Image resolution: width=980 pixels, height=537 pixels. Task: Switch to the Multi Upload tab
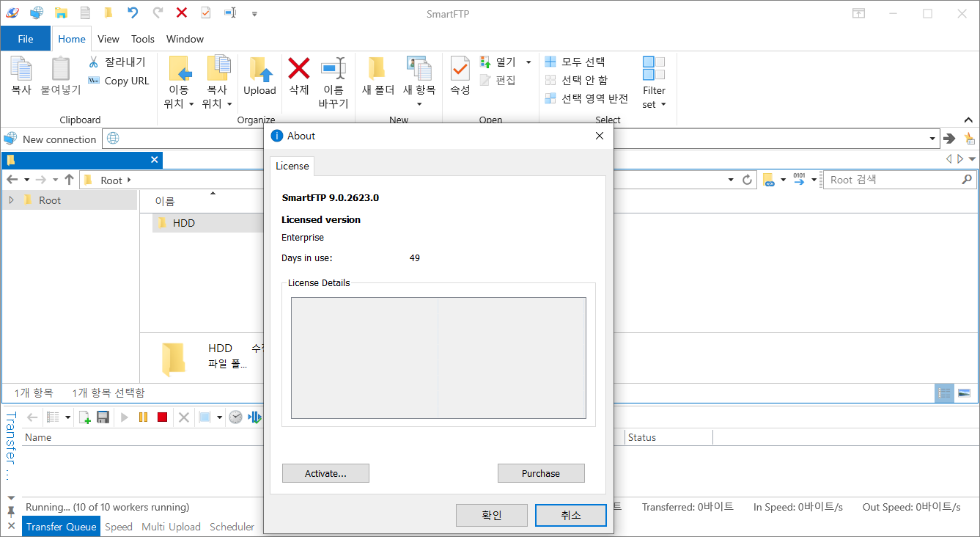[x=172, y=527]
